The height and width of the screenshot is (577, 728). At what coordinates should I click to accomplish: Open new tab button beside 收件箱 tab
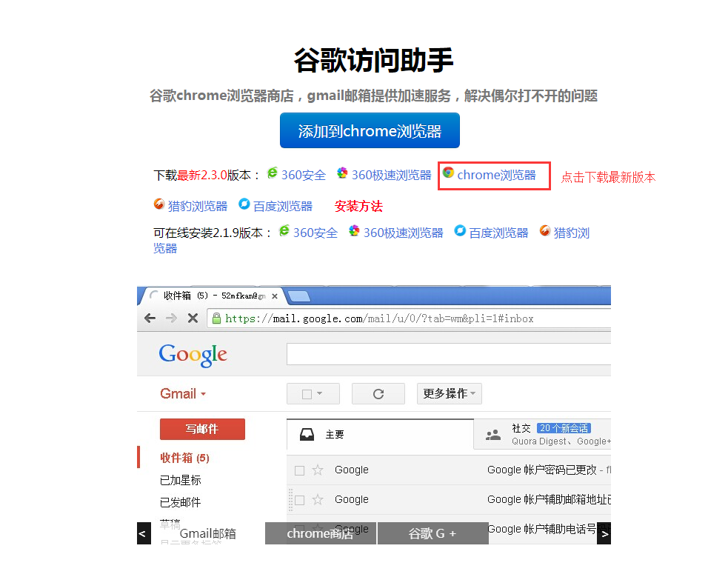click(x=298, y=296)
